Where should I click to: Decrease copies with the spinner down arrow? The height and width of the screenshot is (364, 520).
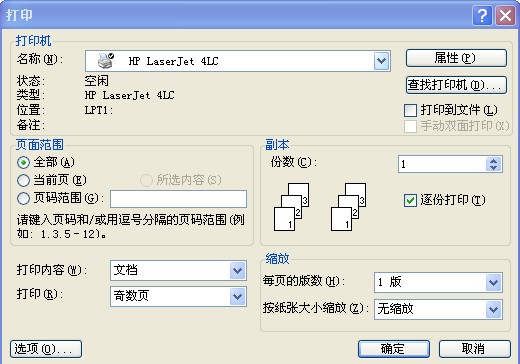494,168
